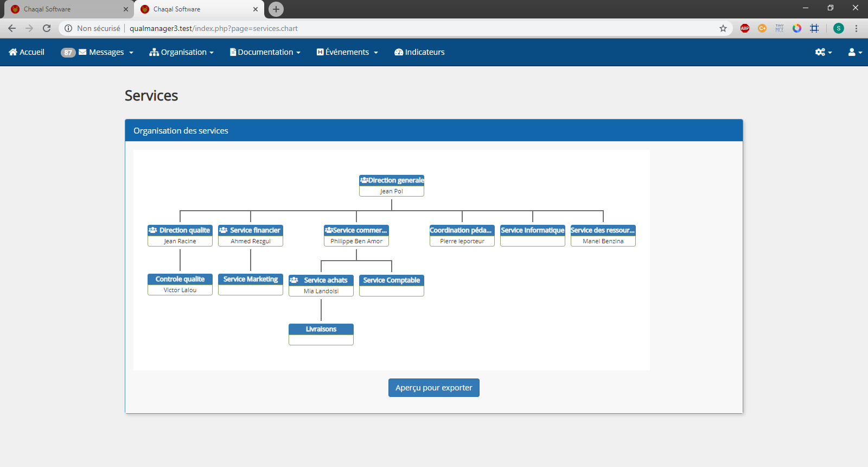Click Aperçu pour exporter button
The height and width of the screenshot is (467, 868).
coord(433,388)
